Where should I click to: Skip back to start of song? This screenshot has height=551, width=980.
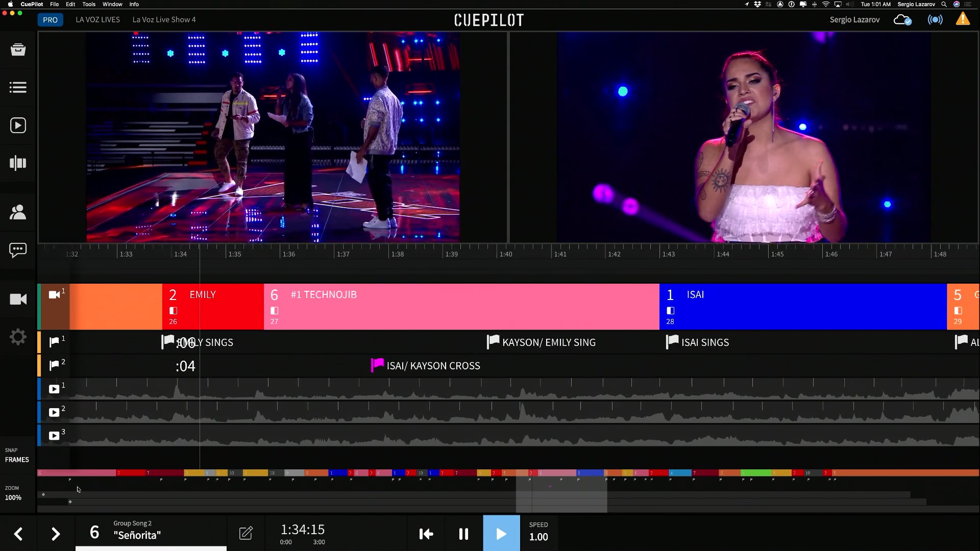[x=426, y=534]
